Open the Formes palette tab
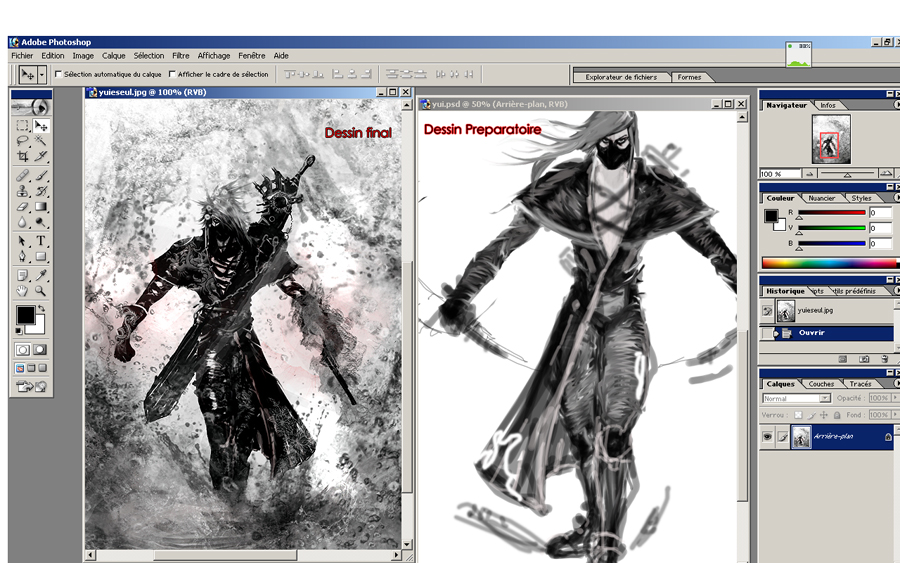 pyautogui.click(x=689, y=77)
